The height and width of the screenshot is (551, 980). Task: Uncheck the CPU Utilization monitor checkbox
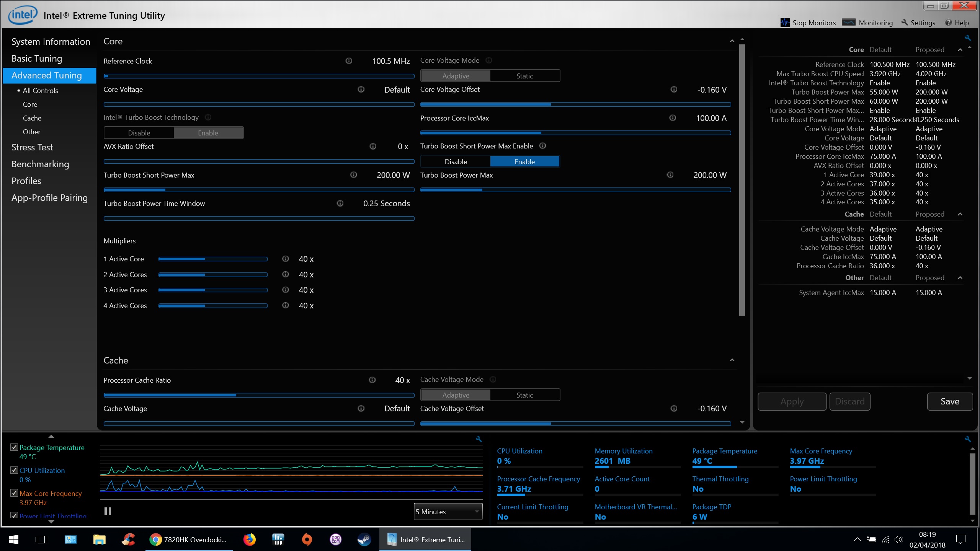click(x=14, y=470)
